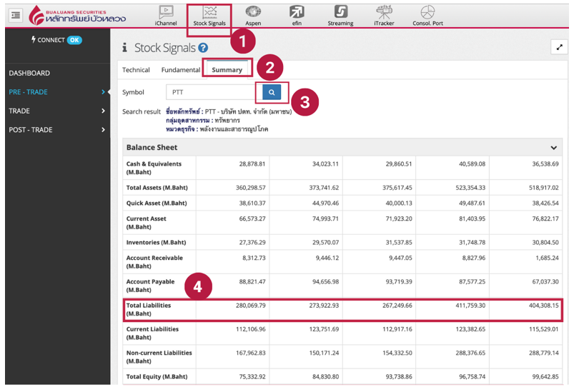Select the Total Liabilities row label
Viewport: 574px width, 392px height.
click(148, 309)
